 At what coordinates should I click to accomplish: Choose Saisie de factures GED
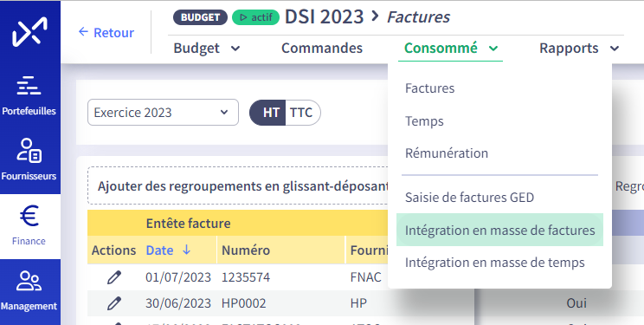pos(469,197)
